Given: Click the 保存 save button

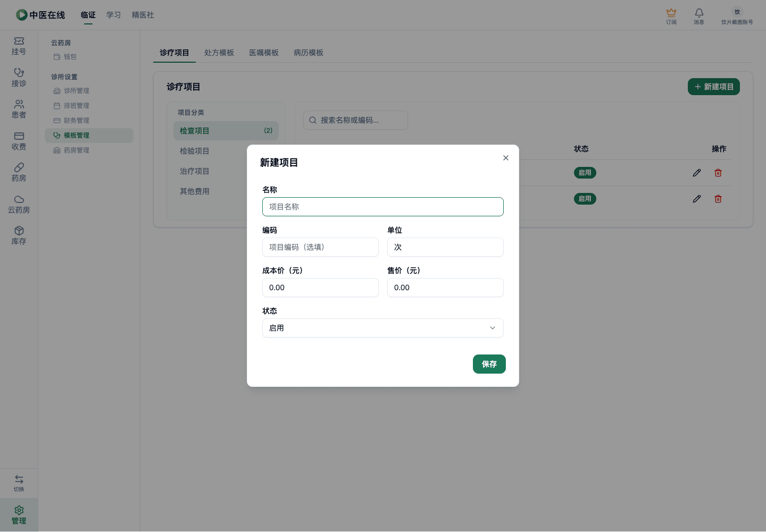Looking at the screenshot, I should pos(489,364).
